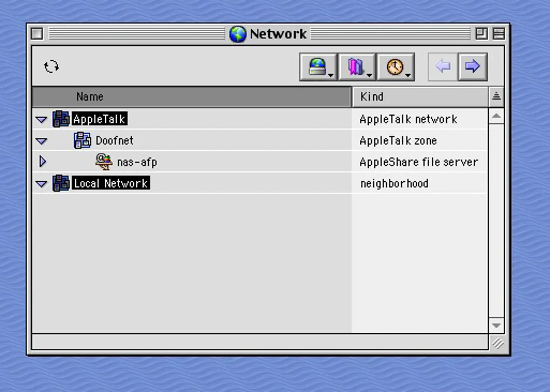Toggle sort order triangle button
Screen dimensions: 550x392
(x=496, y=96)
